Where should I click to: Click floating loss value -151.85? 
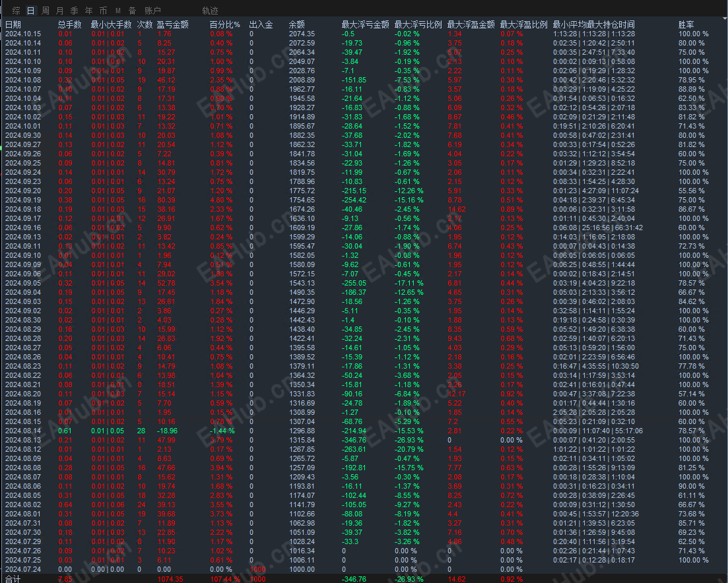[x=354, y=80]
